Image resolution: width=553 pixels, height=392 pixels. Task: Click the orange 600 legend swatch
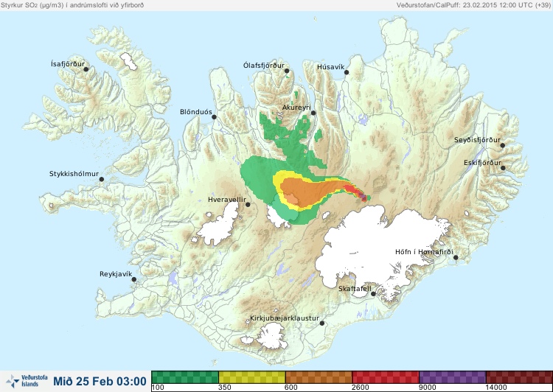[319, 377]
